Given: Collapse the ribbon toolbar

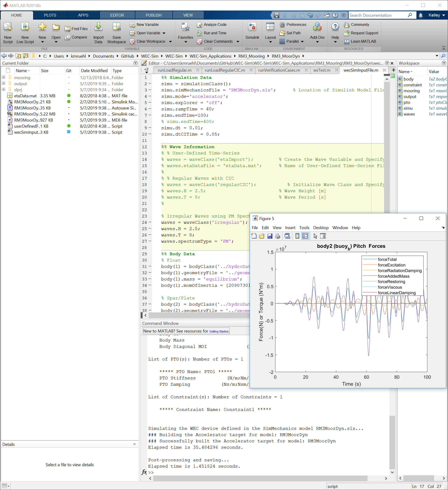Looking at the screenshot, I should pyautogui.click(x=443, y=49).
